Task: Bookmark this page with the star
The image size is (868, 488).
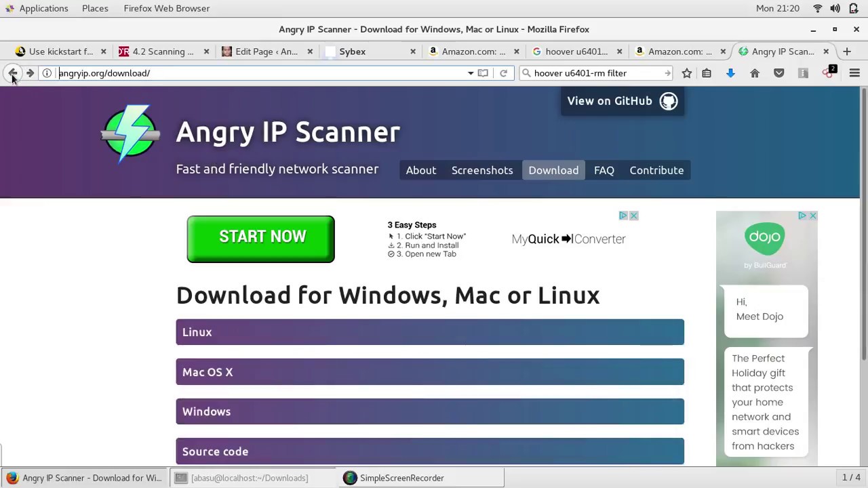Action: (x=687, y=73)
